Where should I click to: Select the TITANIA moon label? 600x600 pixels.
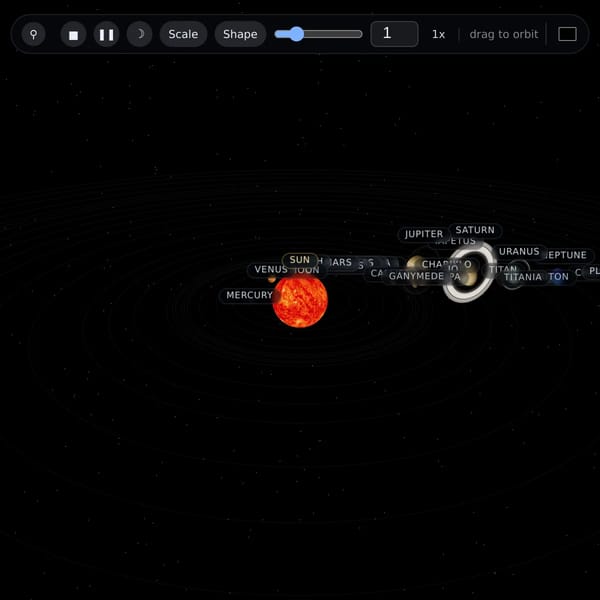[523, 277]
